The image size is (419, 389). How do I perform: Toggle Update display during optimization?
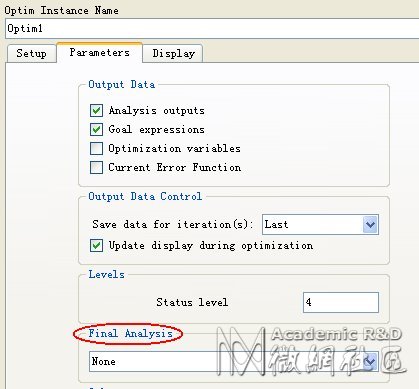tap(96, 246)
